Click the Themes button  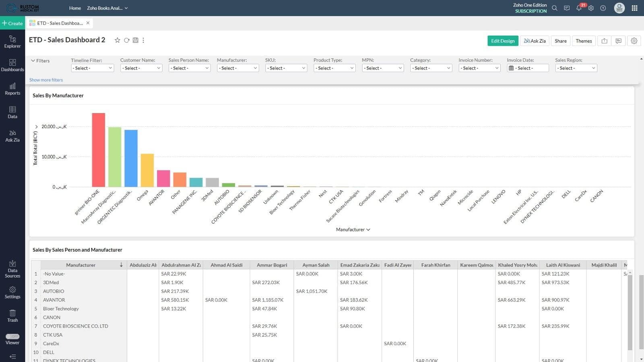584,41
